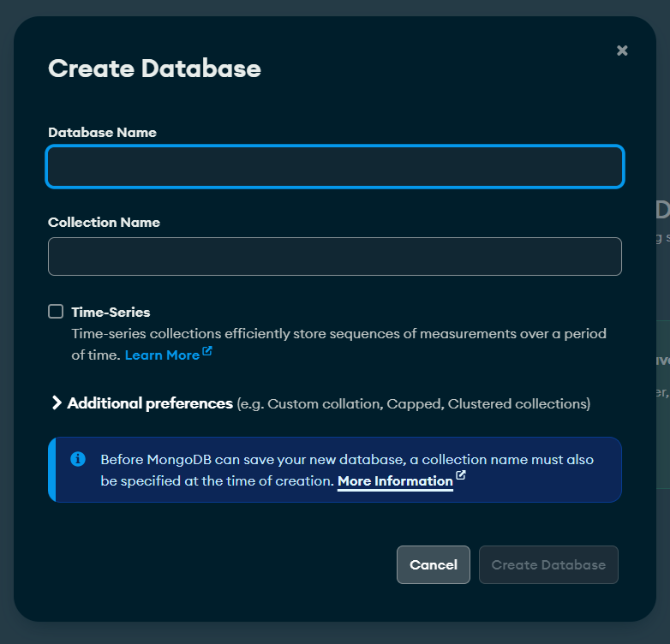Close the Create Database dialog with the X icon
The height and width of the screenshot is (644, 670).
[622, 51]
